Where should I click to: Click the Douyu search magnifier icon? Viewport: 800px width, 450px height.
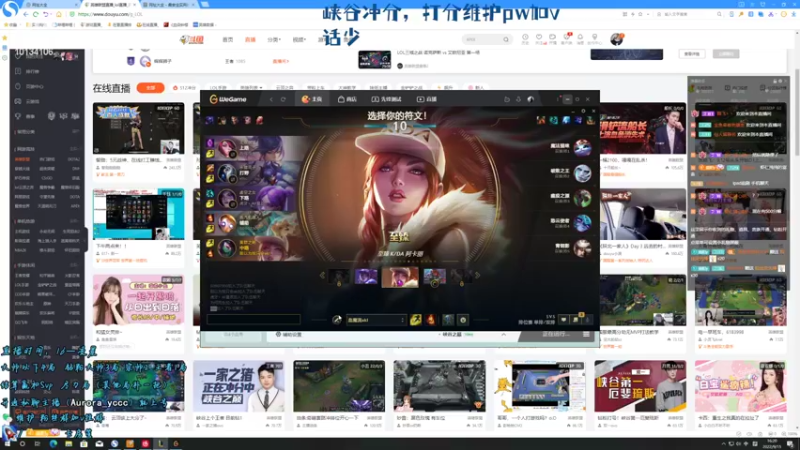tap(506, 39)
